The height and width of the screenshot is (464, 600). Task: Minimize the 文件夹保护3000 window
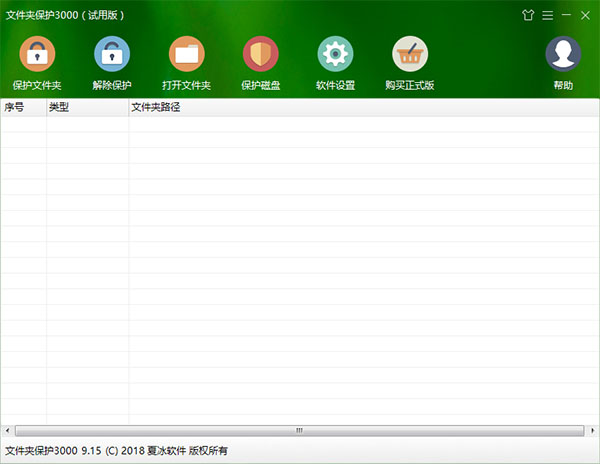[x=567, y=16]
